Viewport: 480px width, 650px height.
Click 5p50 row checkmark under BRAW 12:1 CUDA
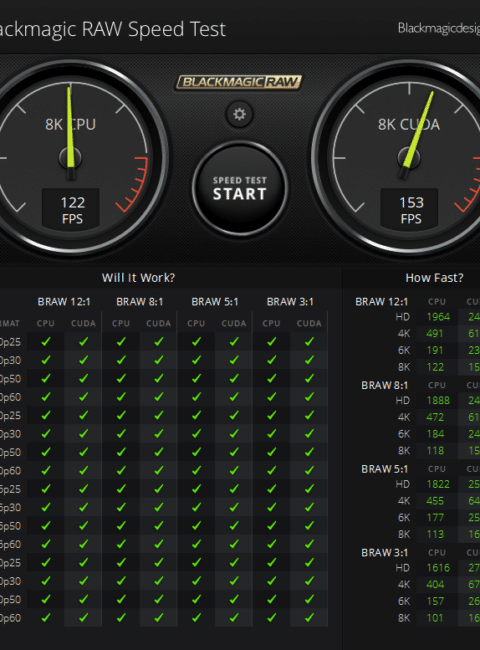click(x=83, y=526)
